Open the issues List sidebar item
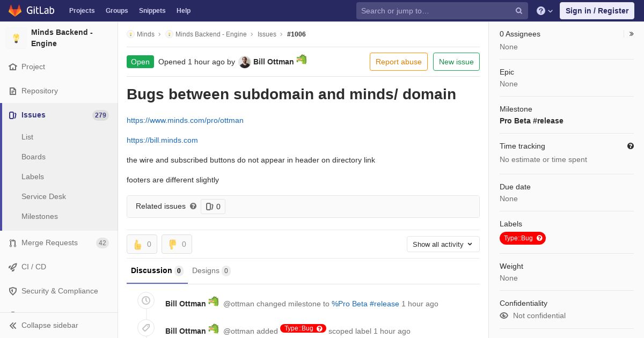Viewport: 644px width, 338px height. pyautogui.click(x=27, y=137)
